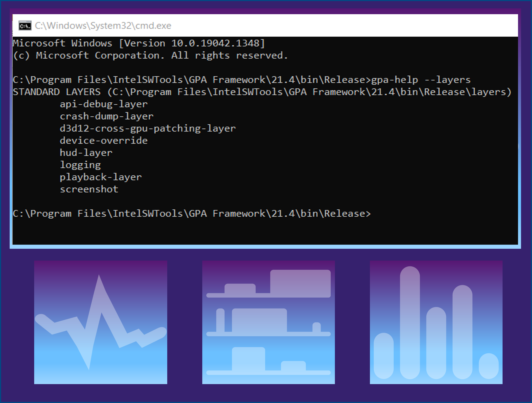Select the api-debug-layer entry
Viewport: 532px width, 403px height.
[x=103, y=104]
